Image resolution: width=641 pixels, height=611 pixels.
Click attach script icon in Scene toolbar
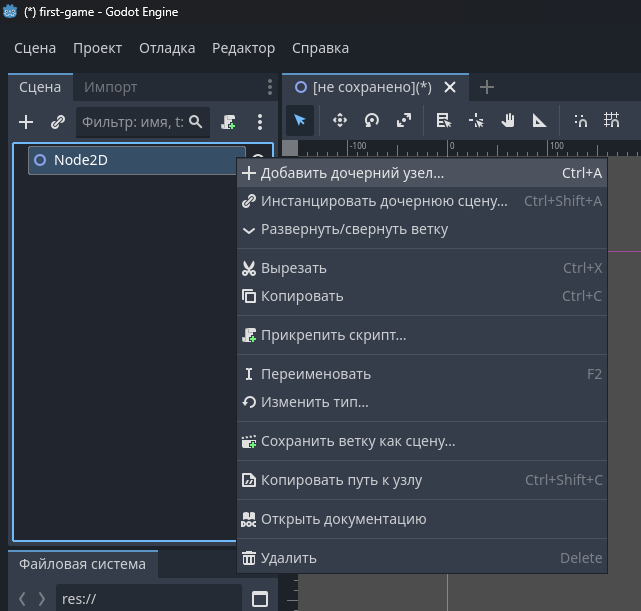click(229, 122)
